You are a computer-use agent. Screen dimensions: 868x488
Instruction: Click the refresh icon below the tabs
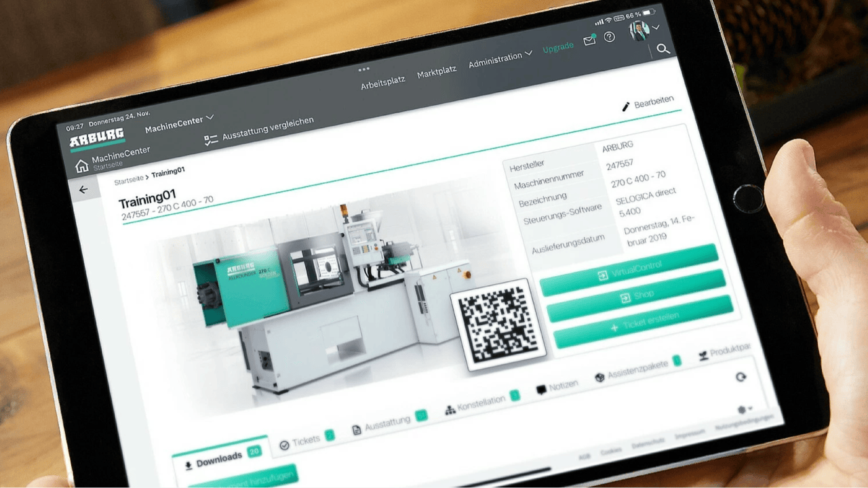741,378
